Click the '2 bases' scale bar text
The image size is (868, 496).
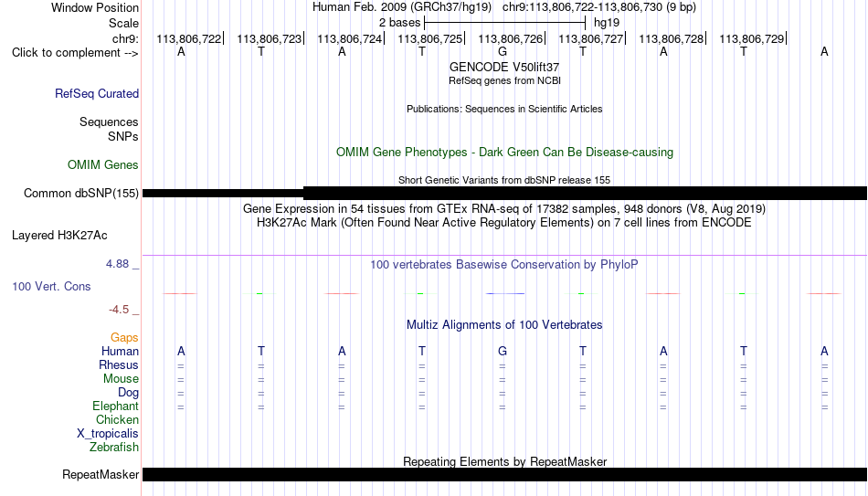click(x=399, y=23)
